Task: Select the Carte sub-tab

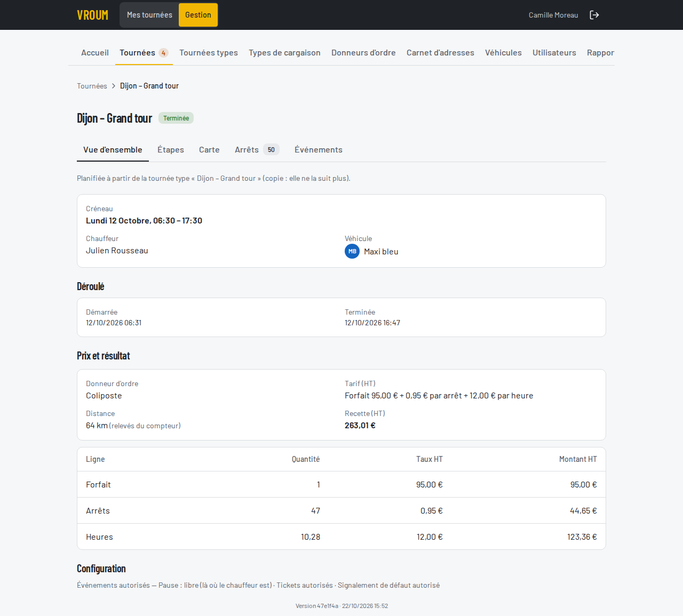Action: click(x=209, y=150)
